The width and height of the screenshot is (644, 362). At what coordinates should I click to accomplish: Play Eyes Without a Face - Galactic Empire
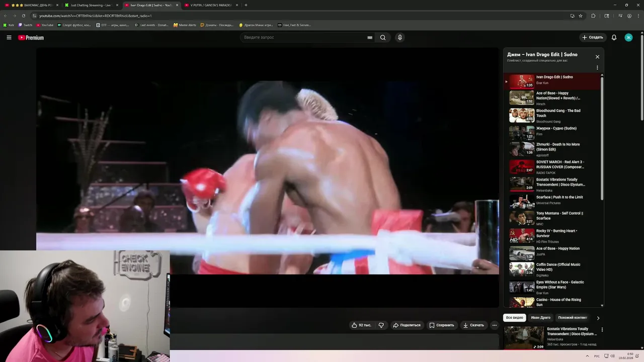coord(552,287)
